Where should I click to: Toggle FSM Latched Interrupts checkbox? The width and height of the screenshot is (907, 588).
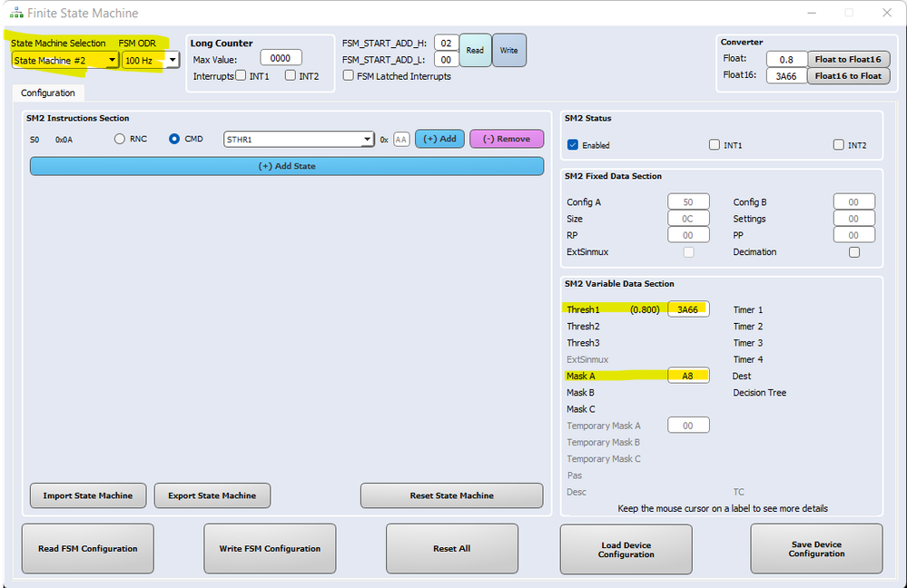(x=349, y=75)
